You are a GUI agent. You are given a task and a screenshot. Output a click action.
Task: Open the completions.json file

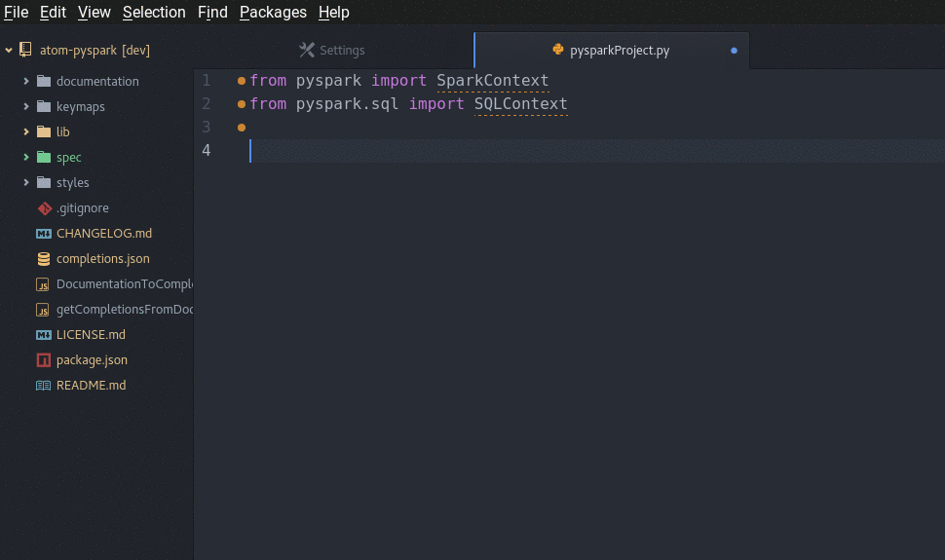[x=103, y=259]
